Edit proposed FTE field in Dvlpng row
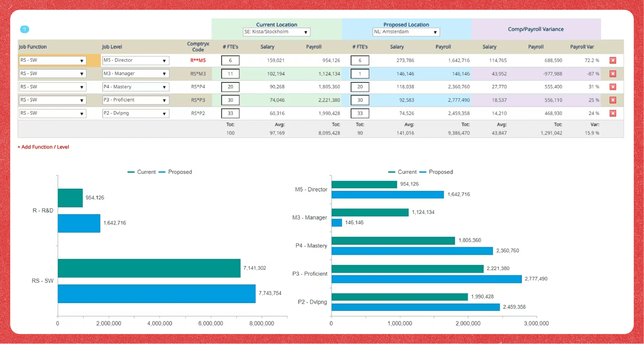The width and height of the screenshot is (644, 344). [360, 113]
